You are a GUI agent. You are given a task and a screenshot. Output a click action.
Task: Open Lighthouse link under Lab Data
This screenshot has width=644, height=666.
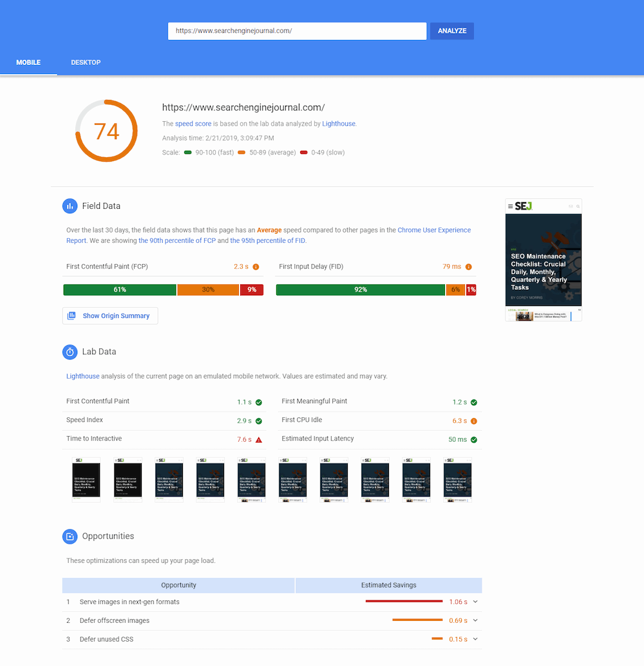[83, 376]
